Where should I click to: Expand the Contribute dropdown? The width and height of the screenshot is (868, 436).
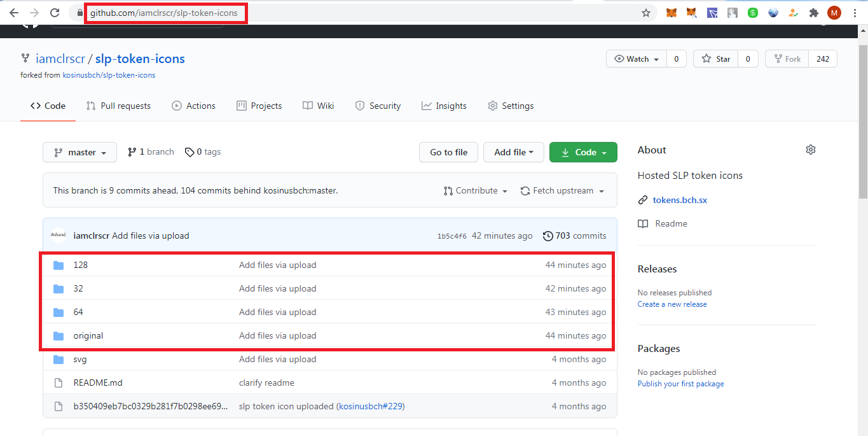tap(476, 190)
